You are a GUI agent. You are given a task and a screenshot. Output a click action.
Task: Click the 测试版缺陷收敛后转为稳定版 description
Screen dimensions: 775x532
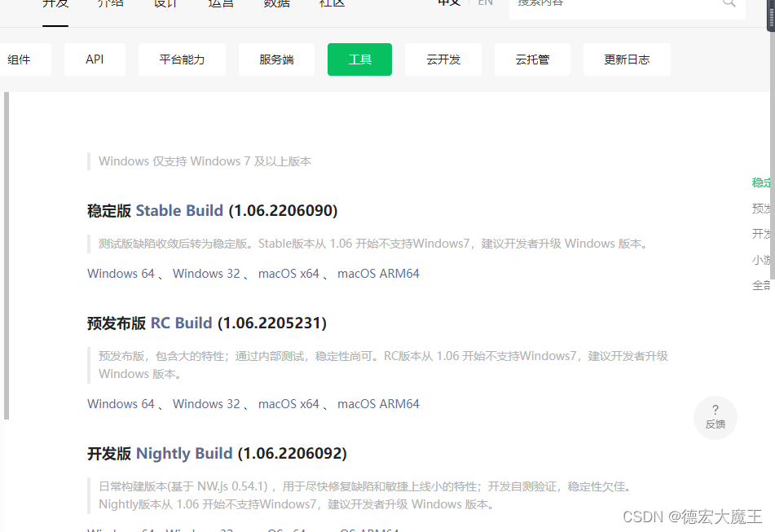pyautogui.click(x=373, y=244)
